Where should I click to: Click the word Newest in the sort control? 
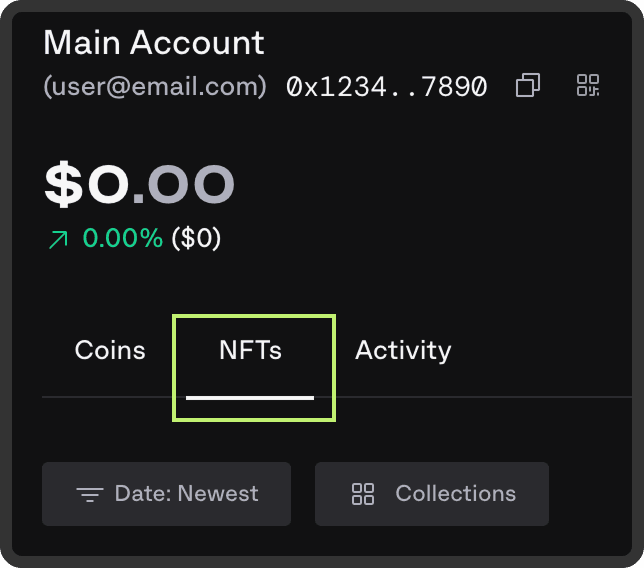pos(218,494)
